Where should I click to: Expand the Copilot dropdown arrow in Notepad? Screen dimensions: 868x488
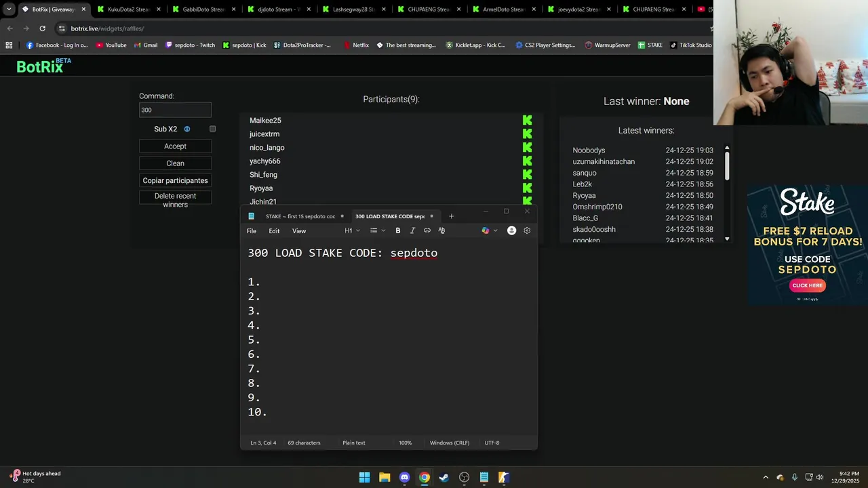496,230
